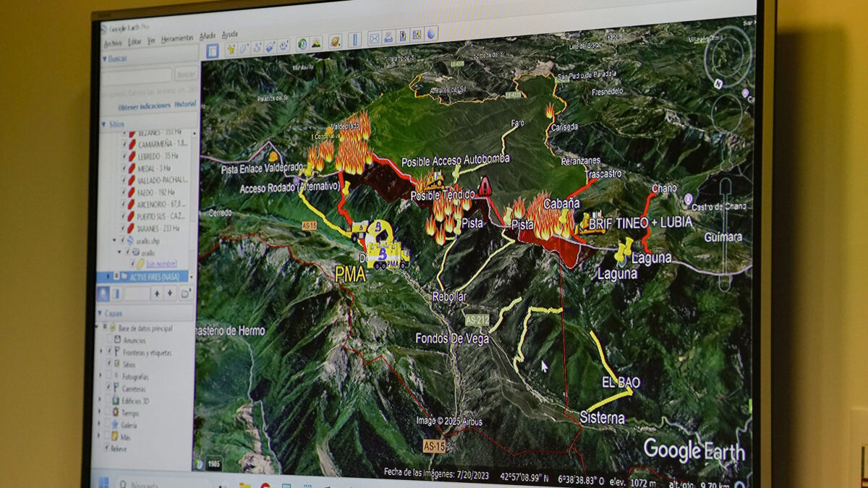Click the search places icon below Sitios list
The height and width of the screenshot is (488, 868).
(x=103, y=294)
